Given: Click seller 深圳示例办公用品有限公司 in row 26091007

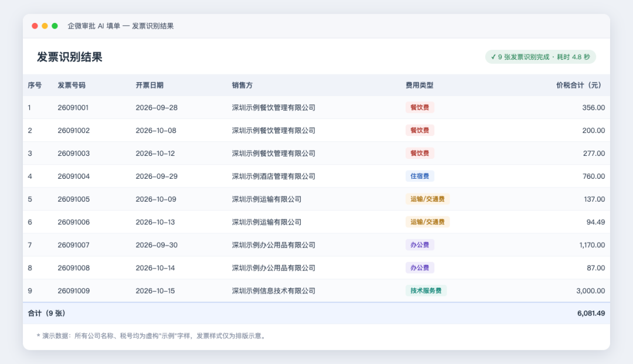Looking at the screenshot, I should [273, 245].
